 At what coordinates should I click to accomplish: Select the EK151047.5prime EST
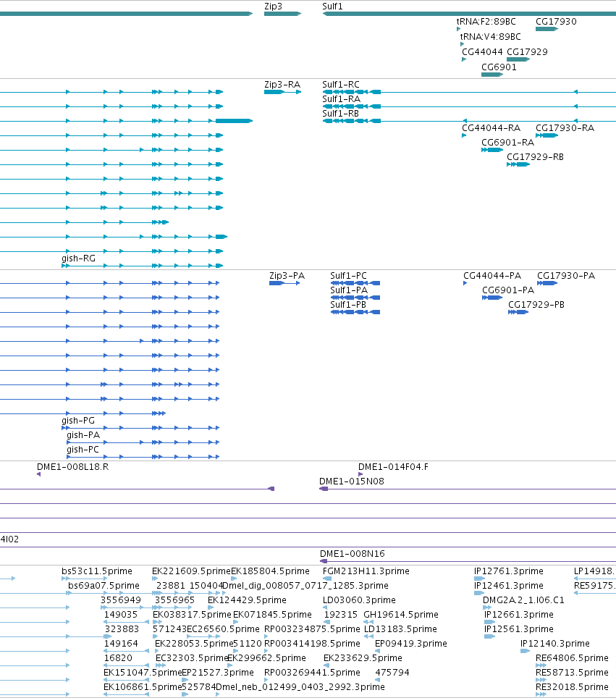126,680
